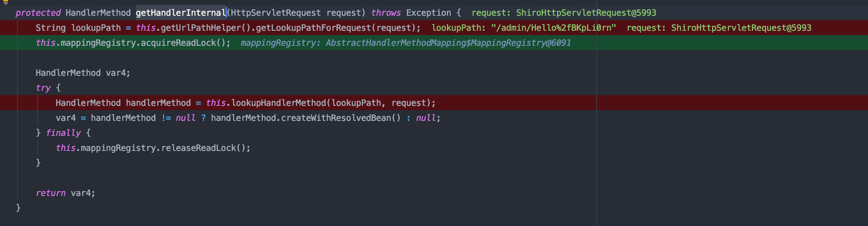Click the 'finally' keyword
Viewport: 868px width, 226px height.
63,133
